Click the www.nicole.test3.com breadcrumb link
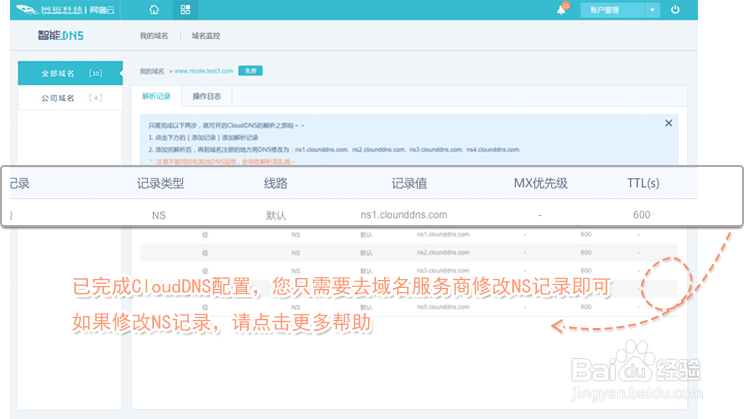745x419 pixels. [203, 71]
